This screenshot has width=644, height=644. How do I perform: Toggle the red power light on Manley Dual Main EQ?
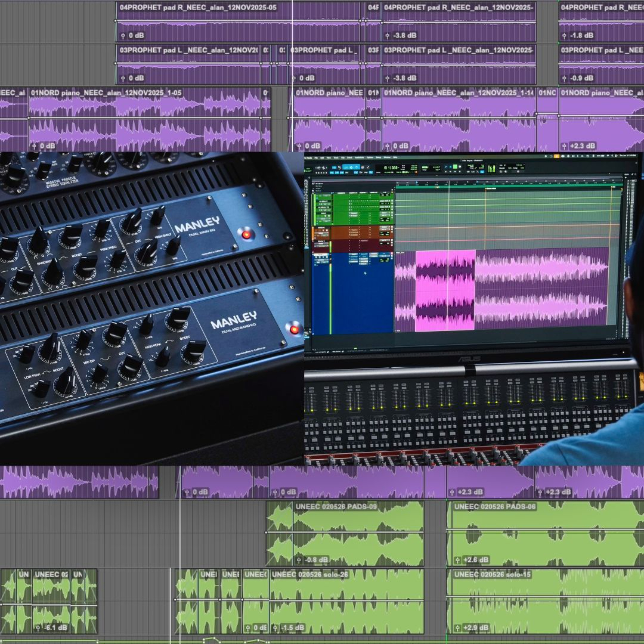pyautogui.click(x=246, y=235)
